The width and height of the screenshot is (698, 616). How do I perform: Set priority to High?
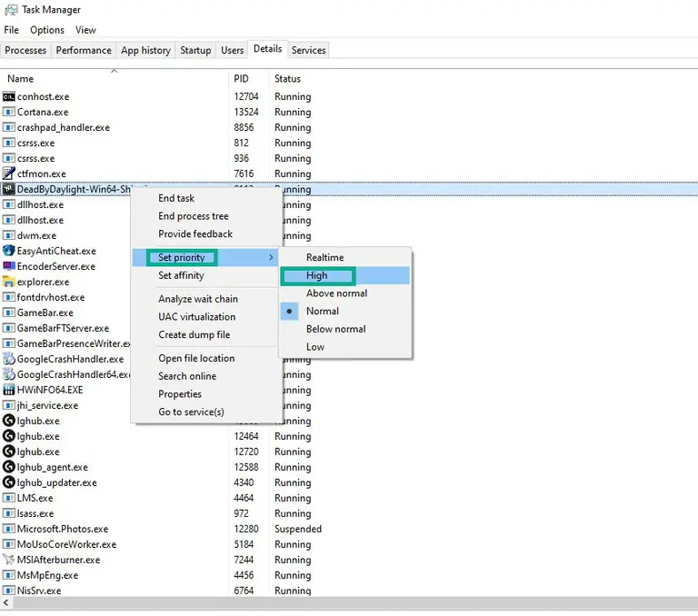344,275
